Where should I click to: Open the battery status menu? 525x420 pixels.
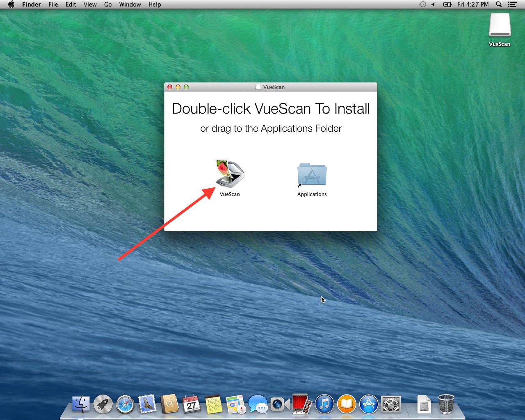[x=447, y=5]
